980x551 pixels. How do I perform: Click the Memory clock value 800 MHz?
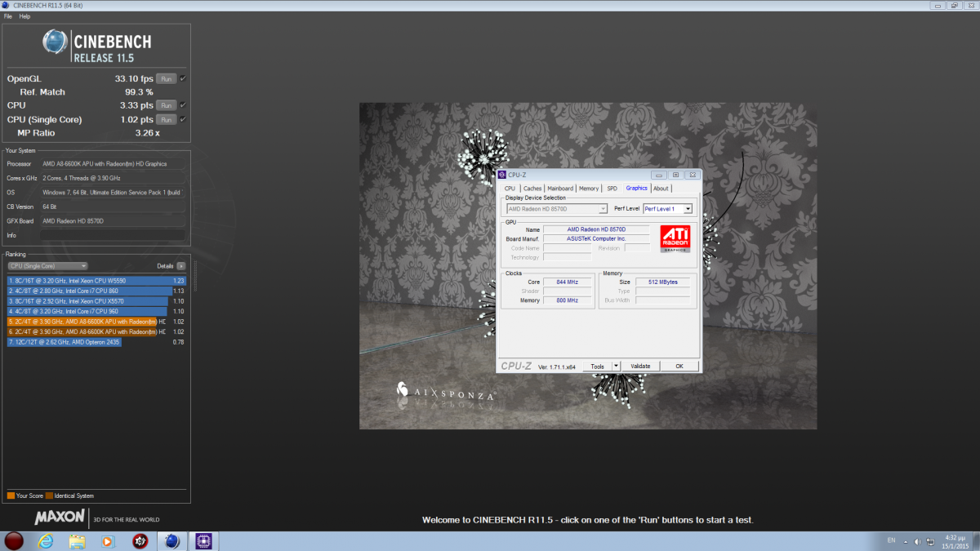coord(567,300)
